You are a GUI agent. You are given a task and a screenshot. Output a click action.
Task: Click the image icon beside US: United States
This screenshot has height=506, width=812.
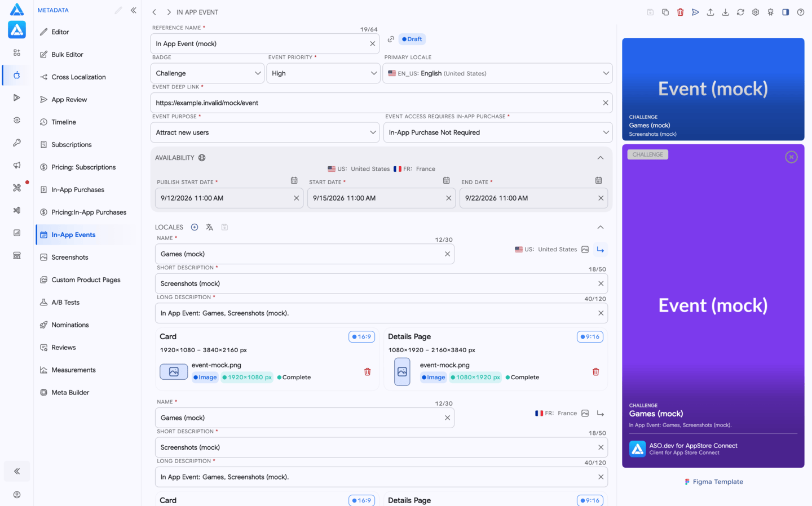(585, 250)
